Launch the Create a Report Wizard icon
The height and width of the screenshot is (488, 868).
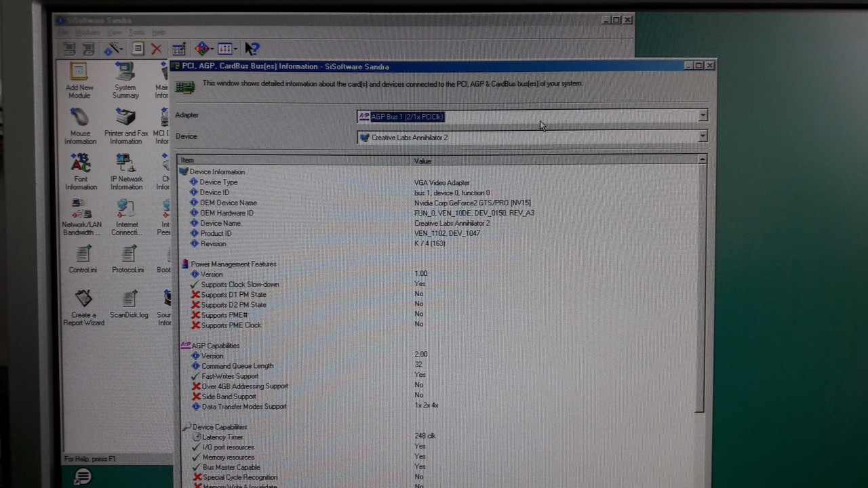84,308
